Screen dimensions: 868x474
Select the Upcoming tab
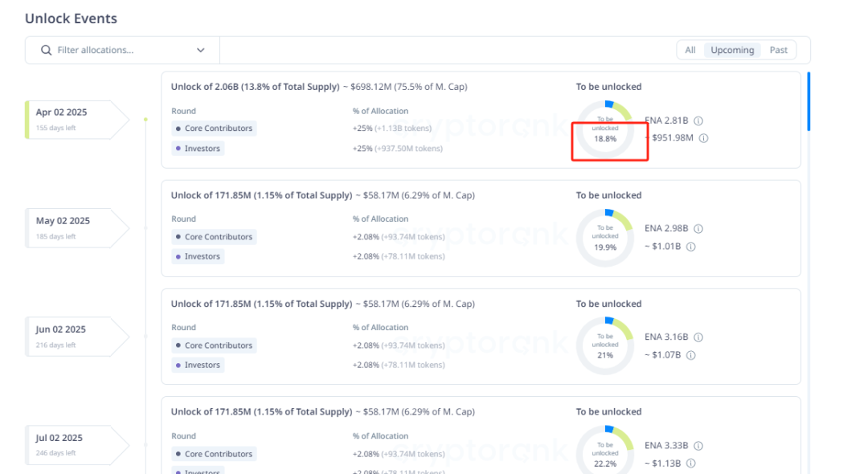click(x=732, y=50)
